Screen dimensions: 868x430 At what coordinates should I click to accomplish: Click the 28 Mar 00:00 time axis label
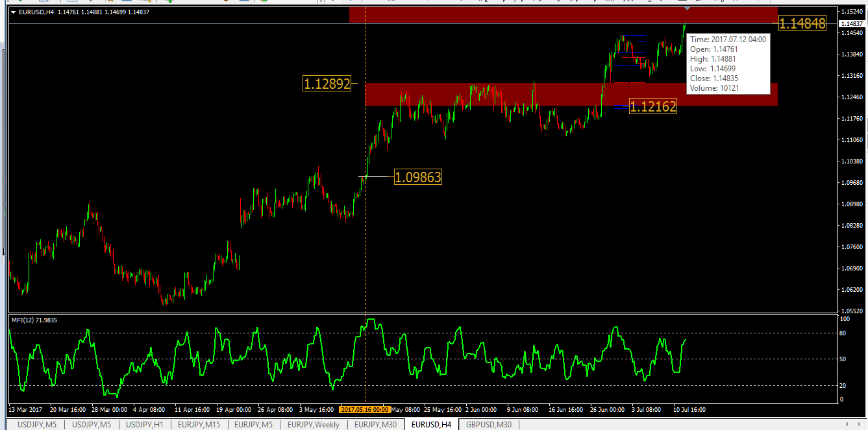(x=110, y=410)
